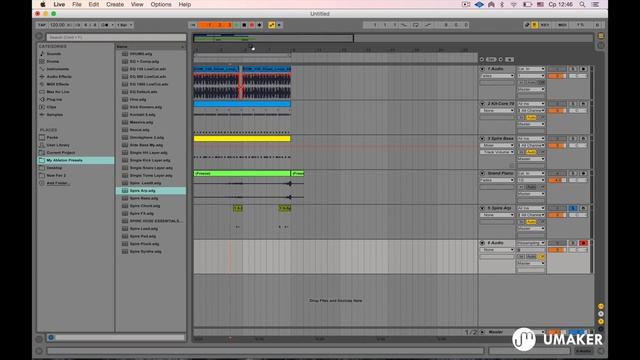Image resolution: width=640 pixels, height=360 pixels.
Task: Open the Instruments browser category
Action: [x=58, y=69]
